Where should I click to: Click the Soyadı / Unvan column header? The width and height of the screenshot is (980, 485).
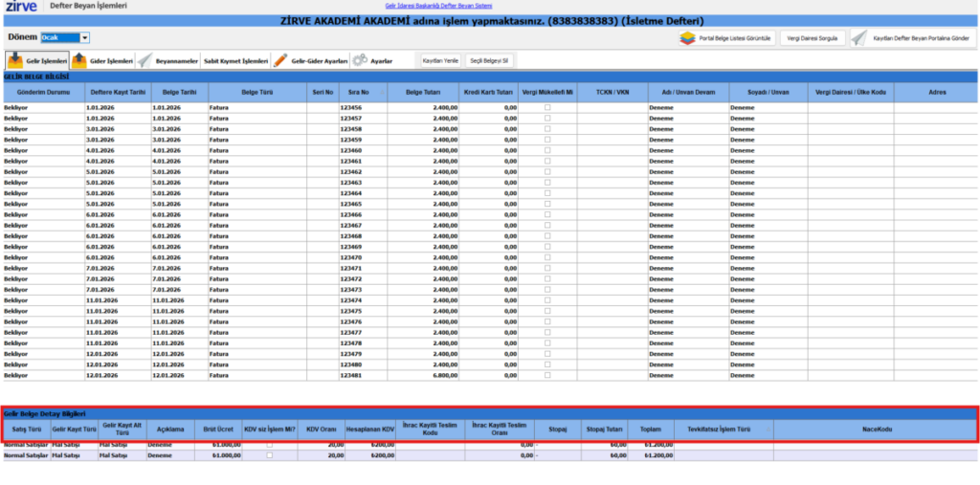768,92
